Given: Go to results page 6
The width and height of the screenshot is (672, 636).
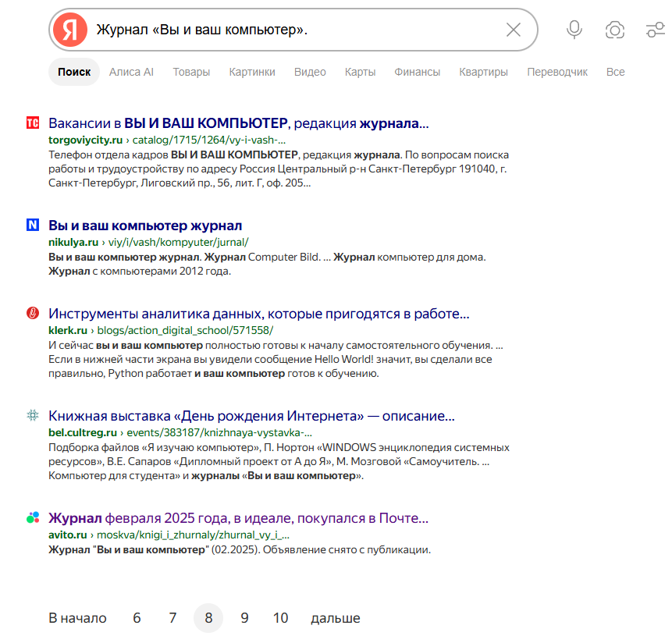Looking at the screenshot, I should coord(137,618).
